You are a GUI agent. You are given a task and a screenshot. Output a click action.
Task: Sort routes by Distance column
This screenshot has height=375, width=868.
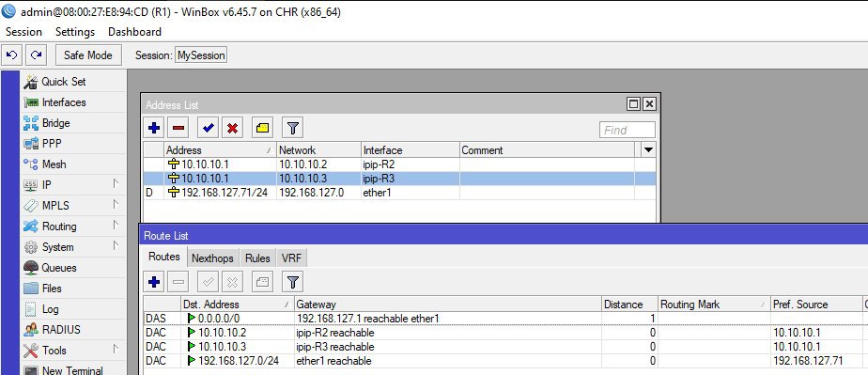[629, 305]
